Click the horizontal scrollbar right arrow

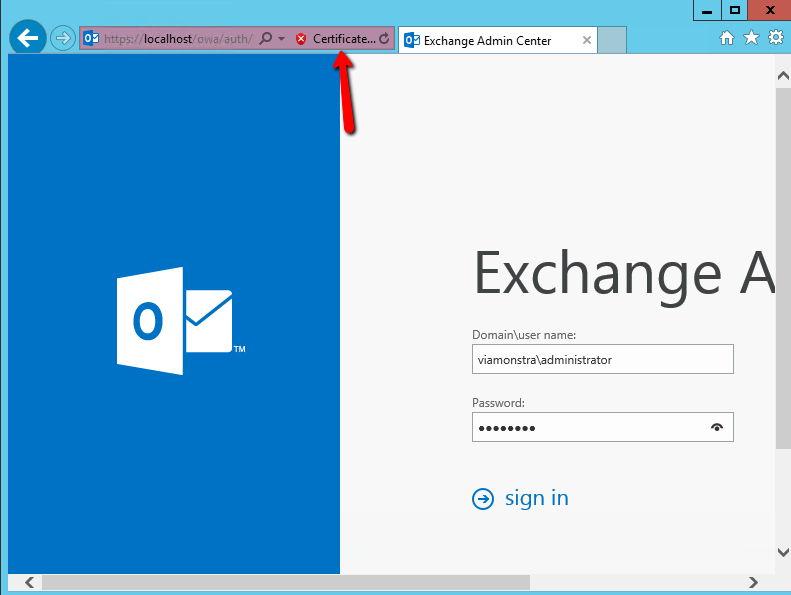pyautogui.click(x=753, y=582)
